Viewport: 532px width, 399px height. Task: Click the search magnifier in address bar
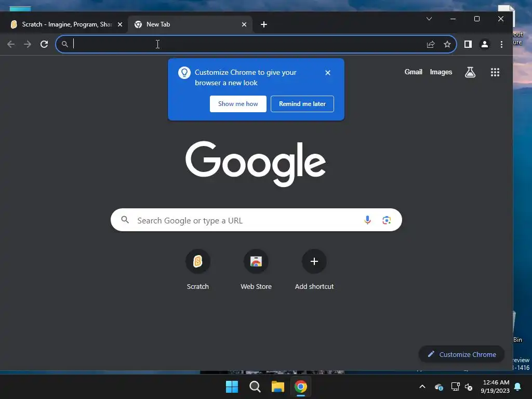pos(65,44)
